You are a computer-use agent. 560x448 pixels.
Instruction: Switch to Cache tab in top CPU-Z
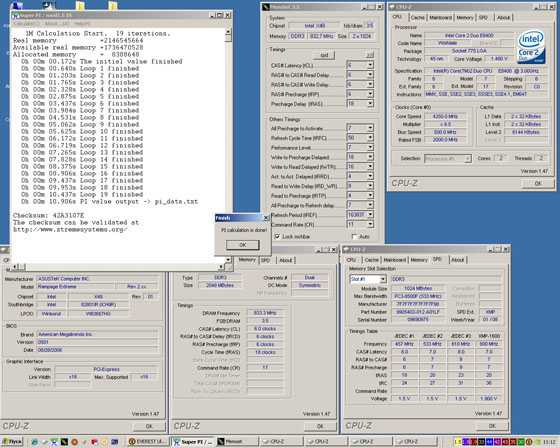418,18
